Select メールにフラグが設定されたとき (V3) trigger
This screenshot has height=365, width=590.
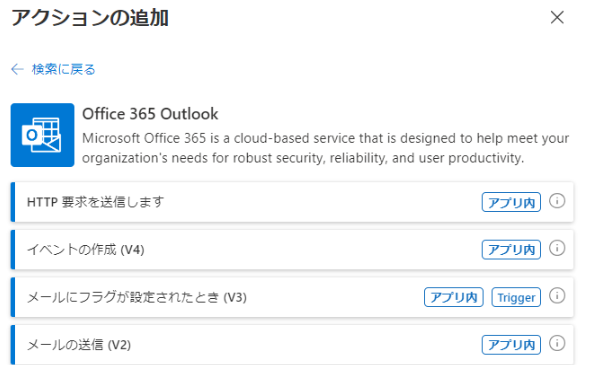(x=292, y=297)
